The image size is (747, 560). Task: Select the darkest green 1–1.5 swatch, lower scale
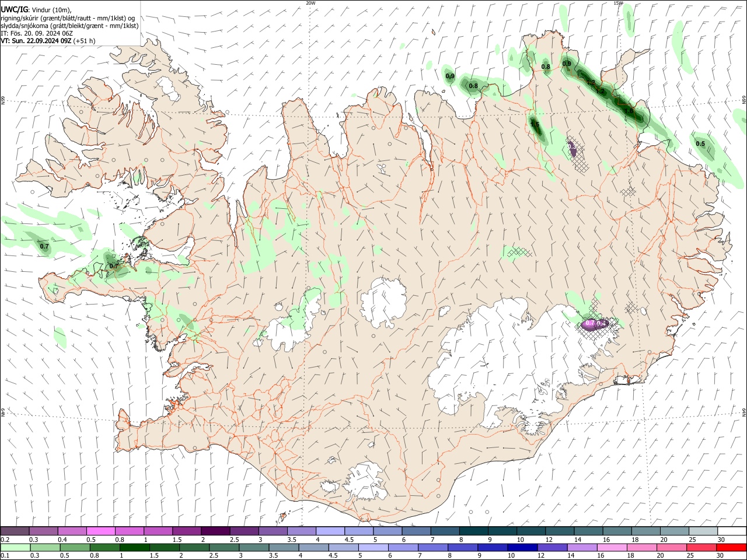click(x=135, y=548)
